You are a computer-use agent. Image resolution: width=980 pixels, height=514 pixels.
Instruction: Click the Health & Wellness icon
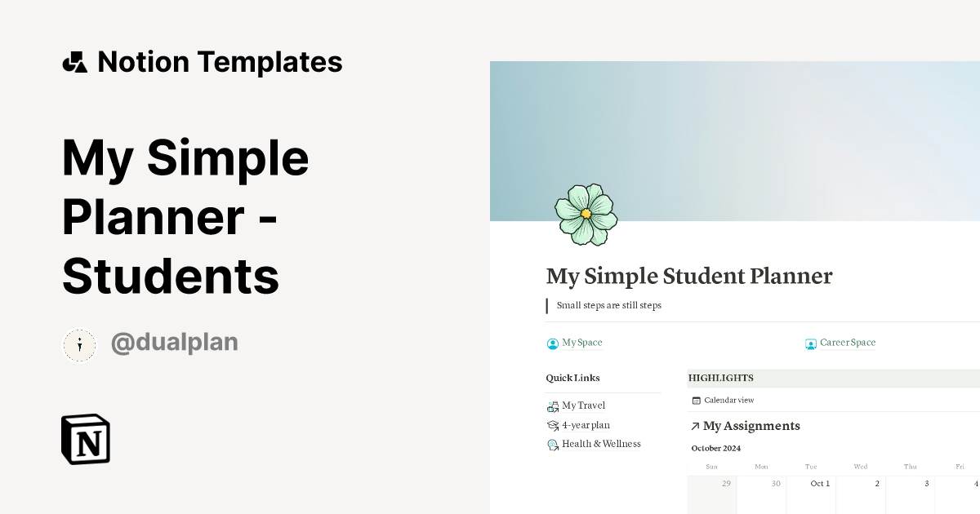(553, 445)
